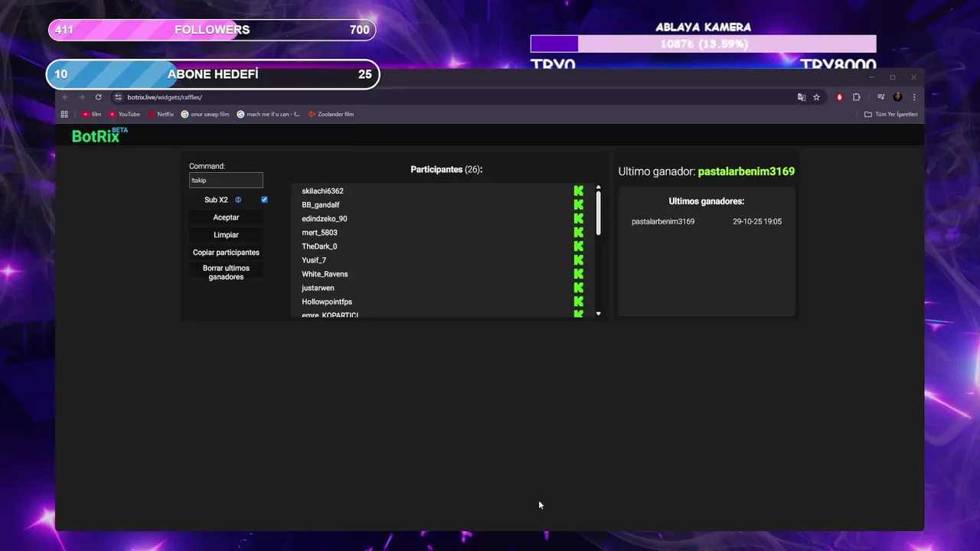Click the ABONE HEDEFİ goal progress bar
The height and width of the screenshot is (551, 980).
(213, 74)
